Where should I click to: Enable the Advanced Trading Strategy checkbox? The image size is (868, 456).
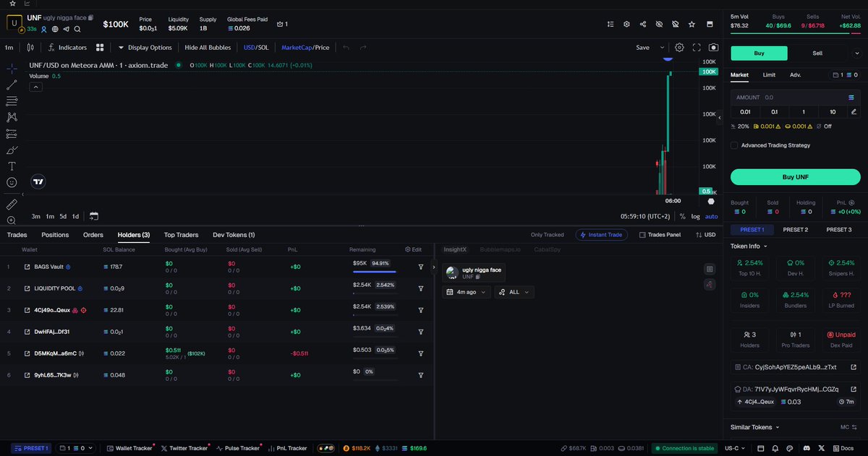734,145
